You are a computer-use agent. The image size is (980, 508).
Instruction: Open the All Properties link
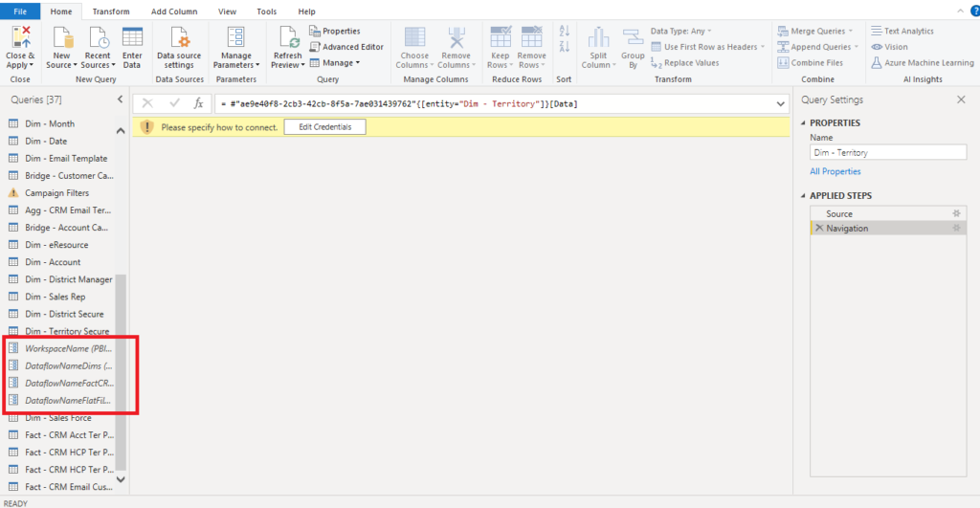pyautogui.click(x=835, y=171)
